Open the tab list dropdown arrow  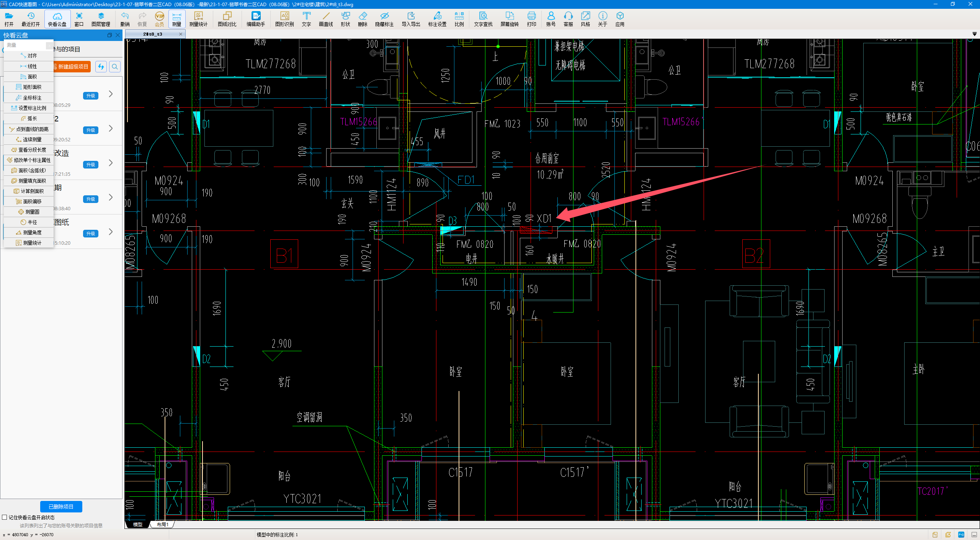(x=974, y=34)
